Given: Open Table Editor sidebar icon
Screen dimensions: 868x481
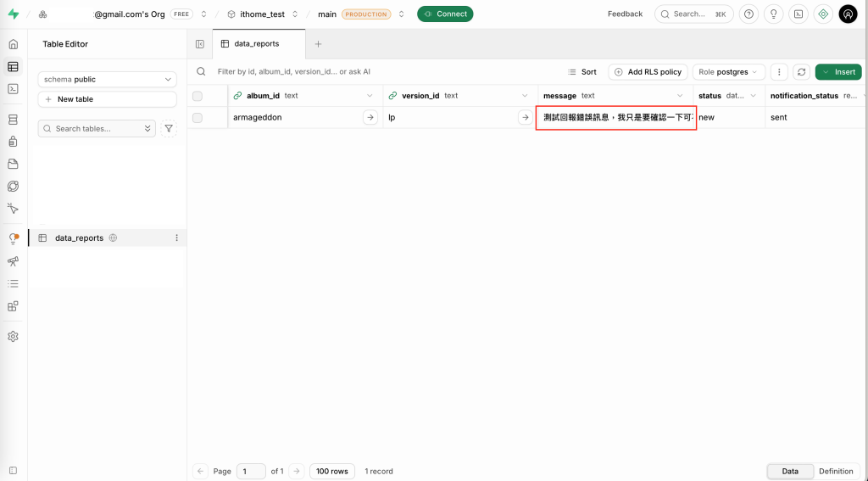Looking at the screenshot, I should 14,67.
